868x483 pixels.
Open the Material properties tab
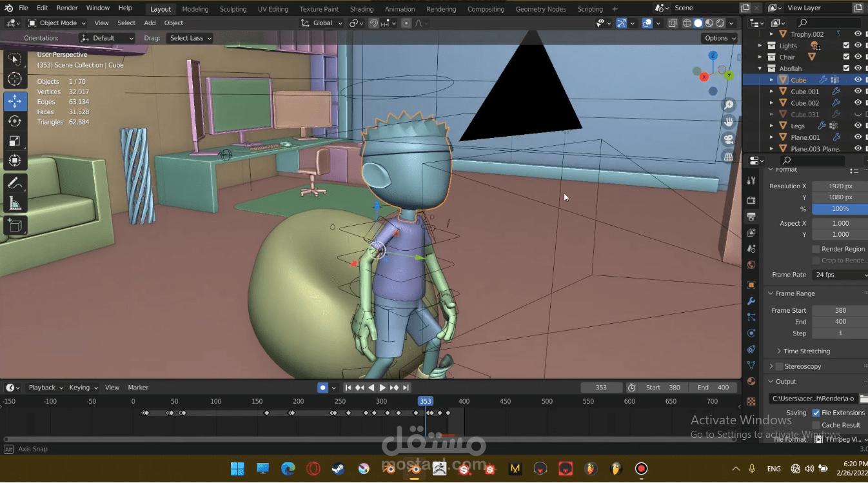[x=751, y=382]
